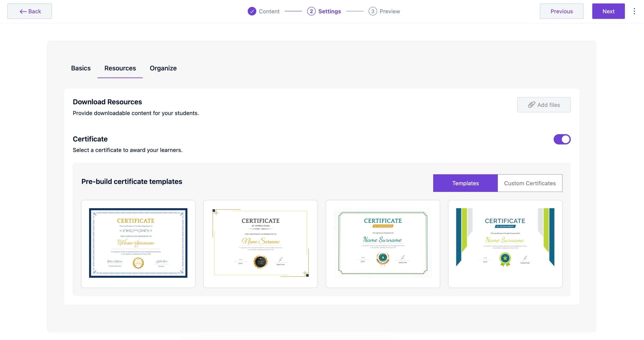644x340 pixels.
Task: Select the teal Certificate of Appreciation template
Action: (382, 243)
